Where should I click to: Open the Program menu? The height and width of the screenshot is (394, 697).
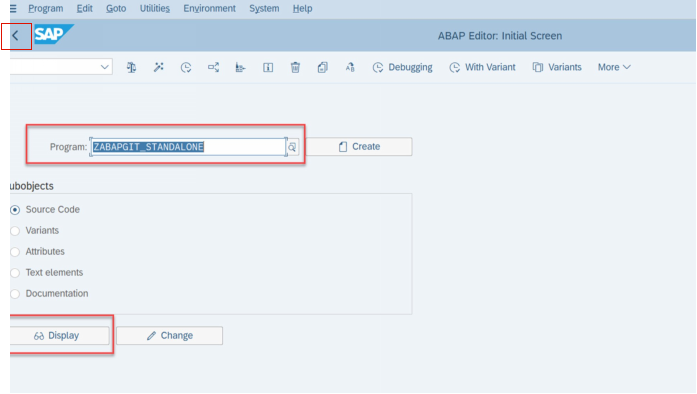(46, 8)
